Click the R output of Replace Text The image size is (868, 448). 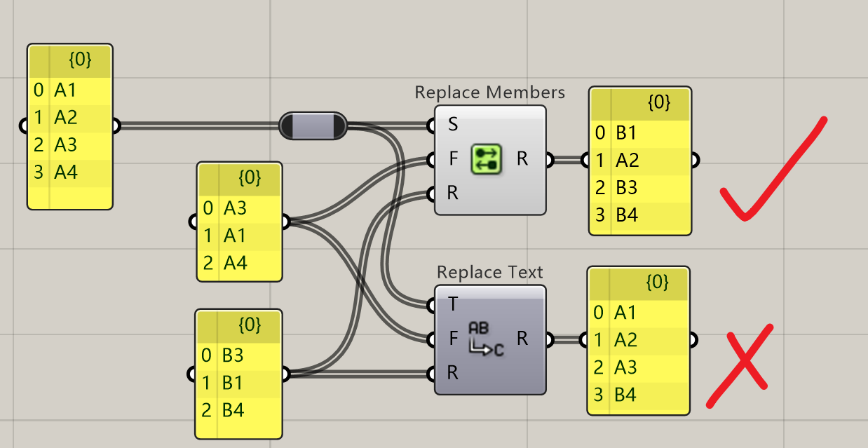(x=522, y=339)
